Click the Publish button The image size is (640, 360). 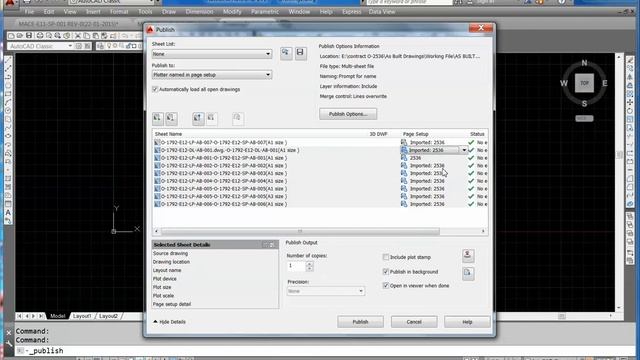coord(360,322)
